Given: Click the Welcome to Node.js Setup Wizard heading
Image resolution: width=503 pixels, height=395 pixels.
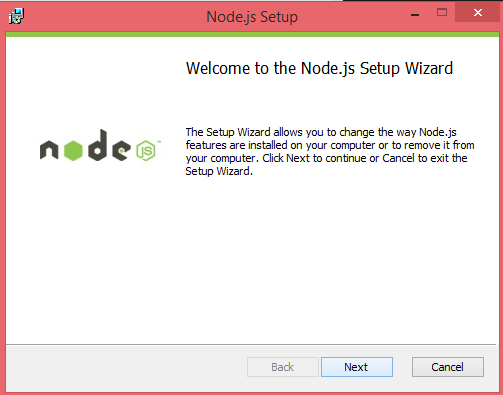Looking at the screenshot, I should [x=319, y=68].
